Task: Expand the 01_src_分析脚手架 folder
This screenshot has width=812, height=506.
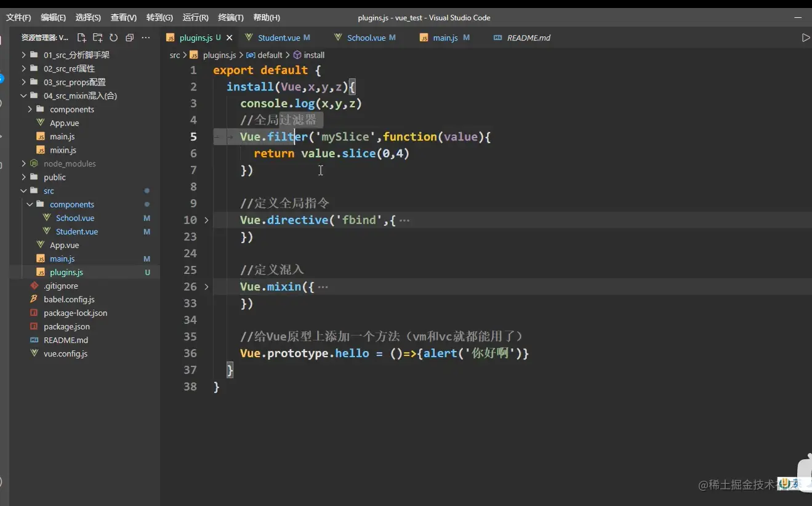Action: click(76, 55)
